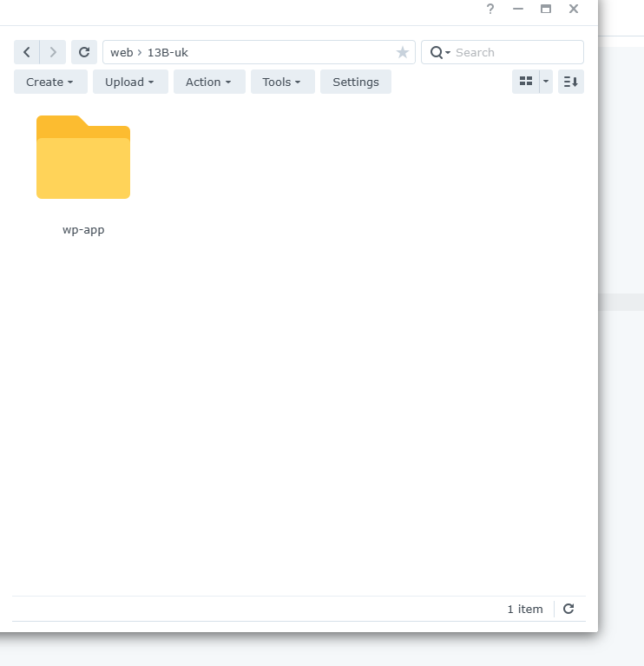Click the Settings button
Screen dimensions: 644x666
point(356,82)
